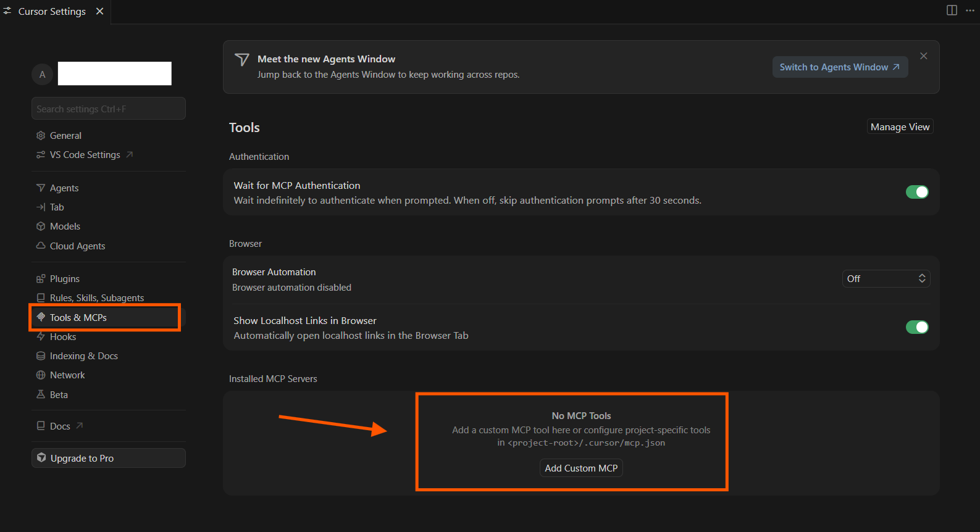The image size is (980, 532).
Task: Click the Docs book icon in sidebar
Action: 41,426
